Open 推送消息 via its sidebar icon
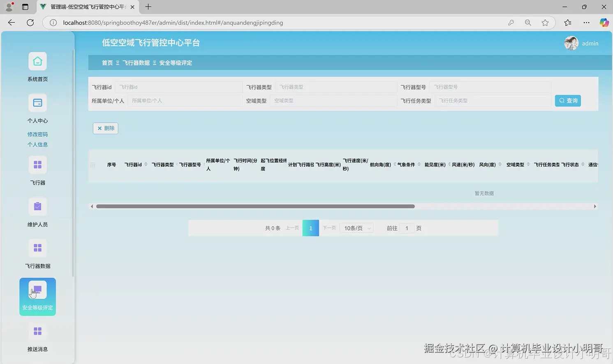This screenshot has height=364, width=613. pos(37,331)
